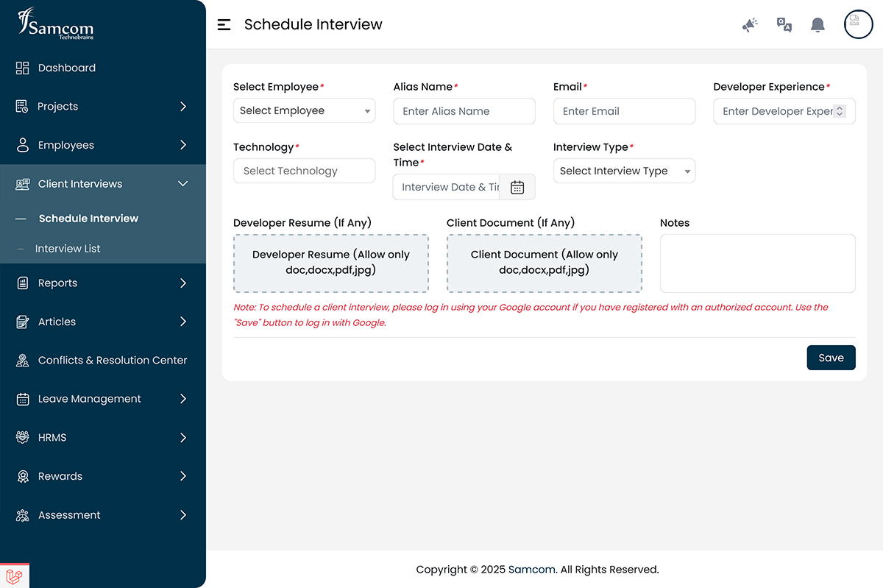
Task: Click the Projects sidebar icon
Action: click(x=22, y=107)
